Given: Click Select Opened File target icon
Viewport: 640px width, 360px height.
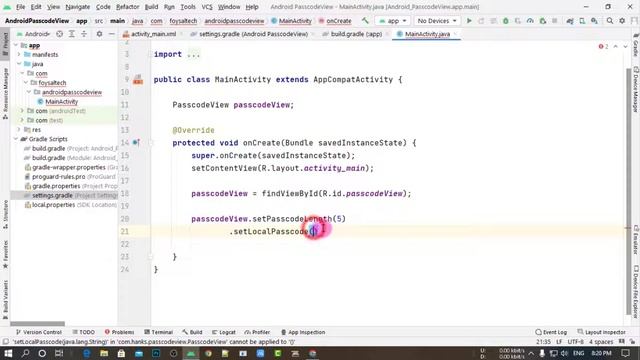Looking at the screenshot, I should (60, 34).
